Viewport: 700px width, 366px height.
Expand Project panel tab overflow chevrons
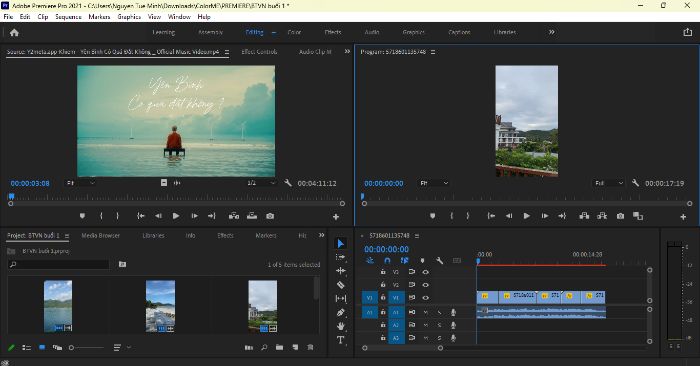coord(321,235)
